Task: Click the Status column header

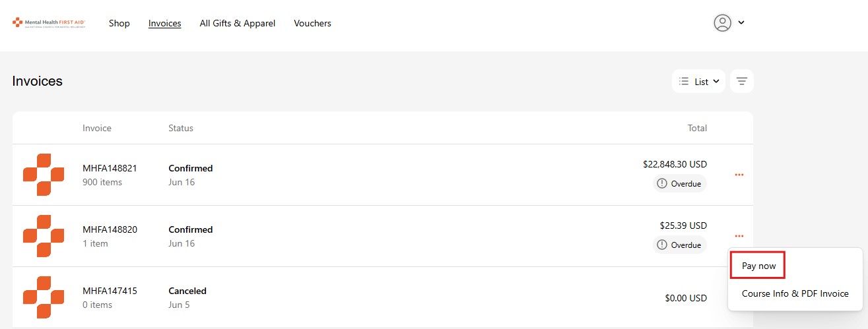Action: [181, 128]
